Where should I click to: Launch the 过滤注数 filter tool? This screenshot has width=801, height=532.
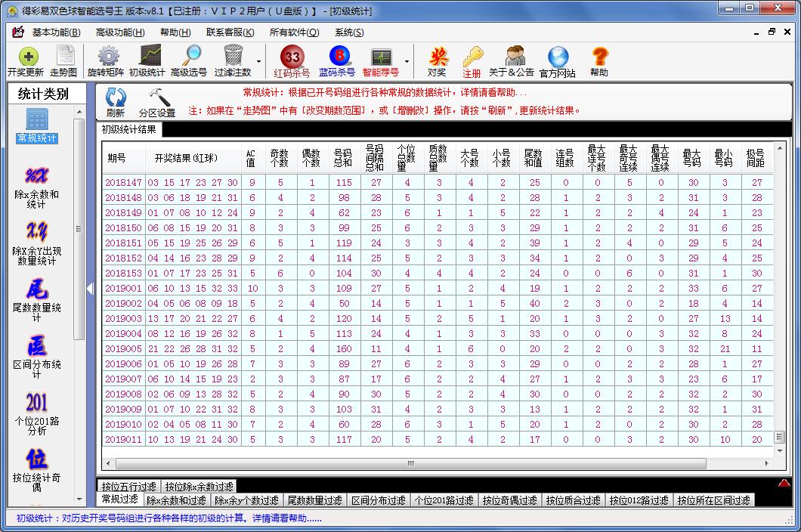231,61
